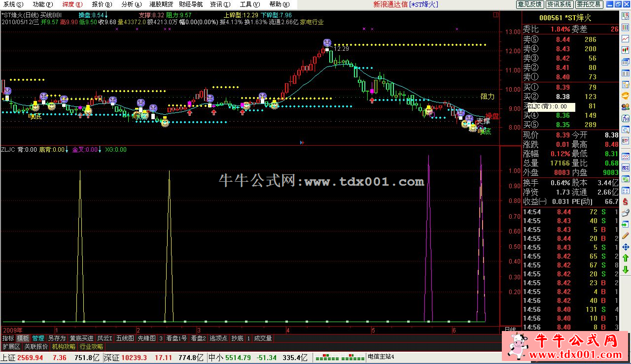
Task: Select the pencil drawing tool icon
Action: click(x=626, y=235)
